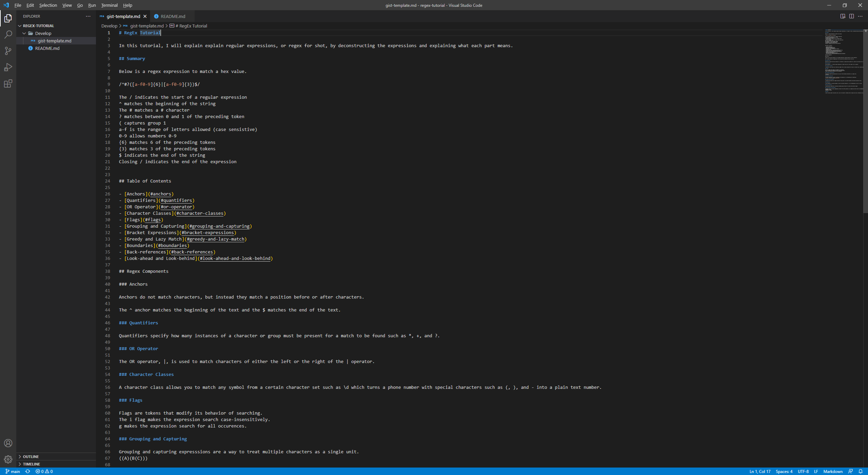Open the Extensions view
Screen dimensions: 868x475
(x=8, y=83)
